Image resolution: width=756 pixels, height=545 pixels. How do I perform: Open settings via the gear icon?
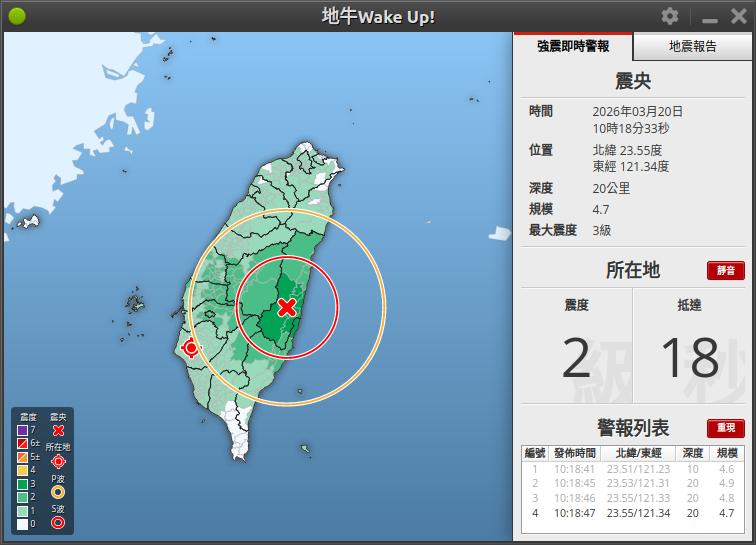[x=670, y=16]
